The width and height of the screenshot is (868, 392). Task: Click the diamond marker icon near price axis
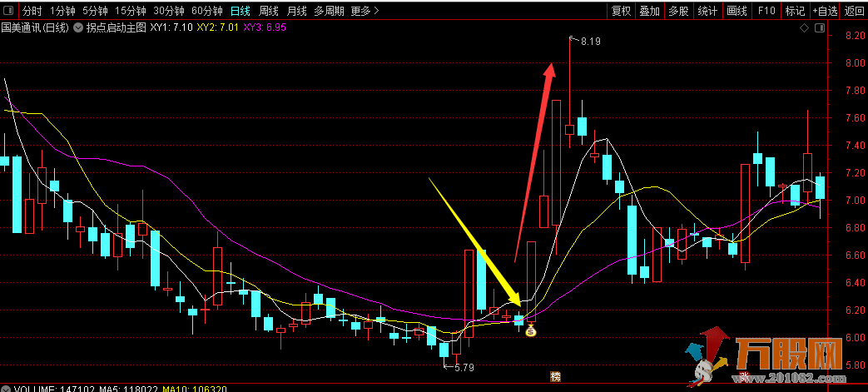[x=805, y=27]
